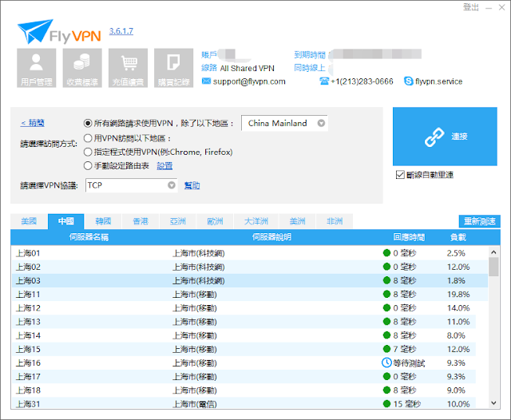
Task: Select server row 上海12
Action: (250, 307)
